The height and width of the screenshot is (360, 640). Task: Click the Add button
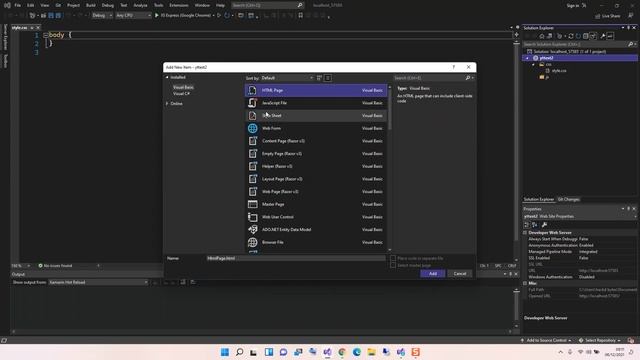[433, 273]
